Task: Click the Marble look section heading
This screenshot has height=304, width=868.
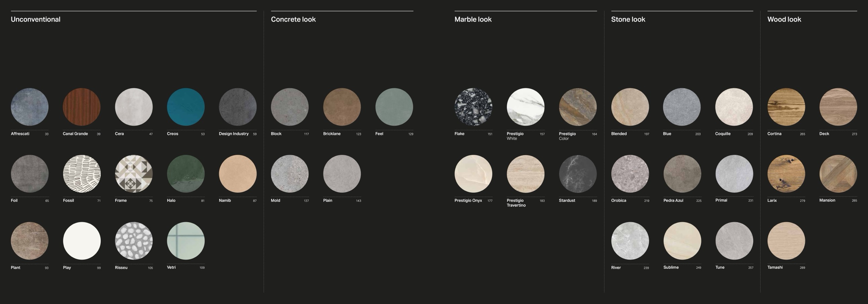Action: pyautogui.click(x=473, y=20)
